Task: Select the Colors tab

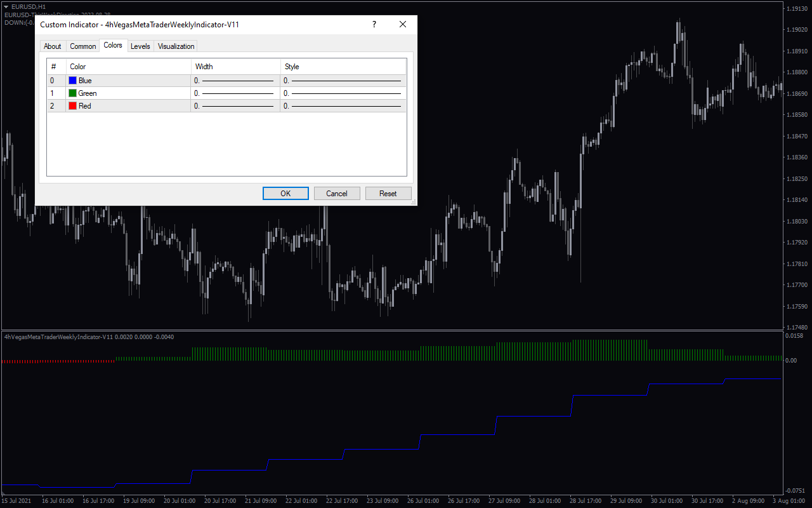Action: pos(113,45)
